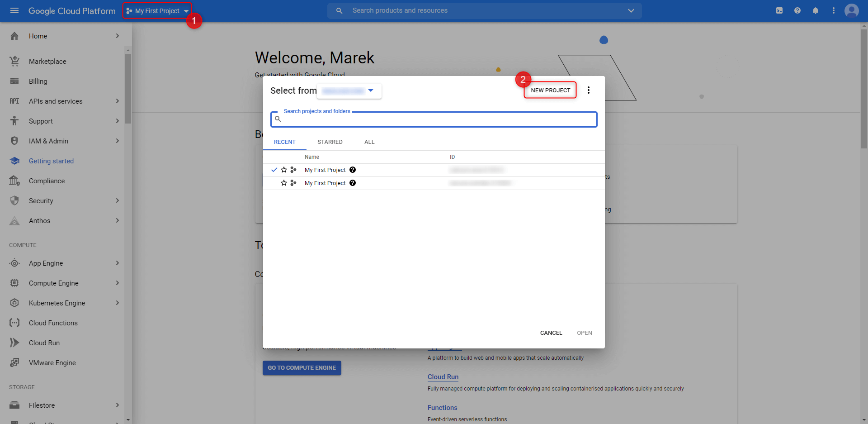Open the Cloud Run link
Viewport: 868px width, 424px height.
pos(443,377)
